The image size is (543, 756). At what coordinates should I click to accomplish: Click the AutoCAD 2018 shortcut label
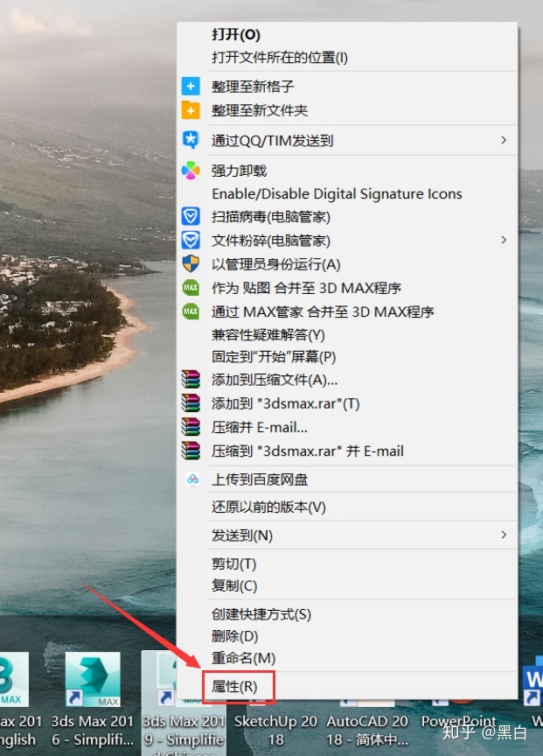click(x=367, y=730)
